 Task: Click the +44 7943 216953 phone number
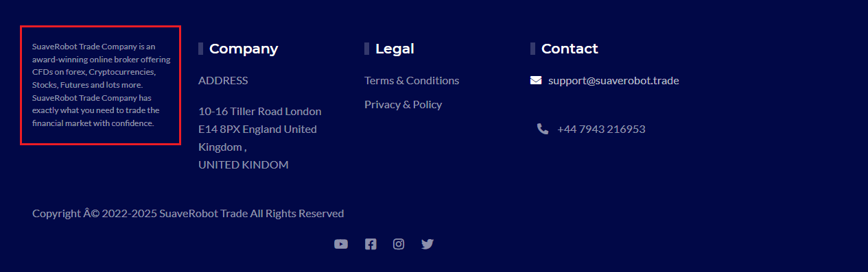pos(601,129)
